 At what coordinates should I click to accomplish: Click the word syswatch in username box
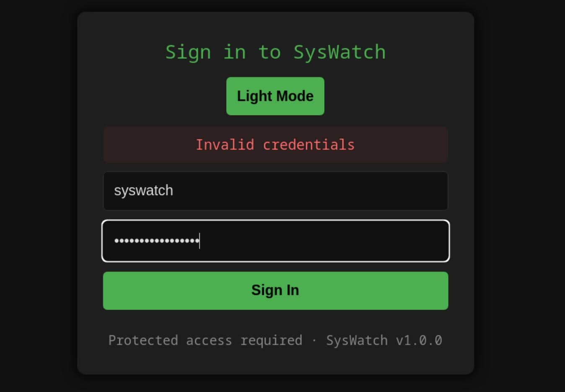(x=143, y=191)
